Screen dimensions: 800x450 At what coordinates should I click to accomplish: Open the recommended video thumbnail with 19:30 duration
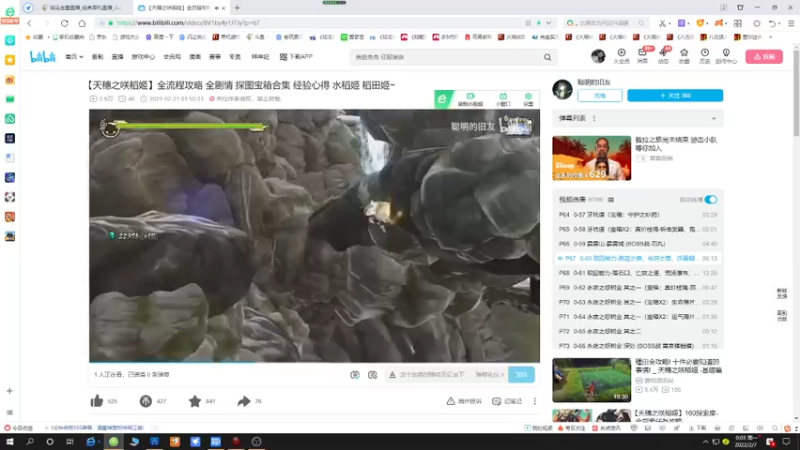point(591,380)
